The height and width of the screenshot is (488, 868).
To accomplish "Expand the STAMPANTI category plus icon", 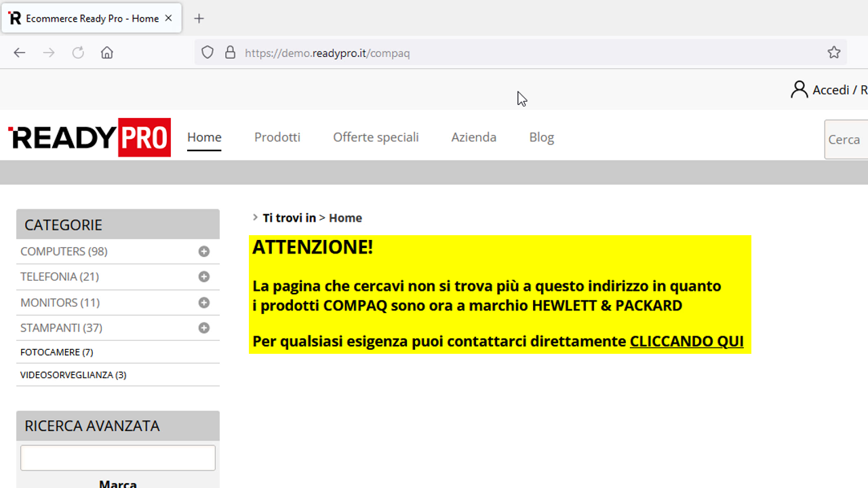I will click(x=203, y=328).
